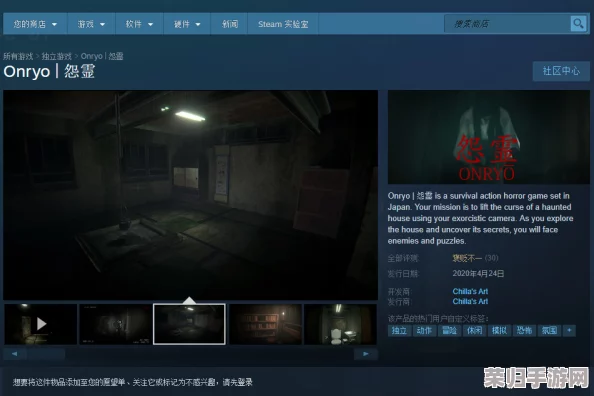Expand the 游戏 dropdown menu
The height and width of the screenshot is (396, 594).
(91, 24)
